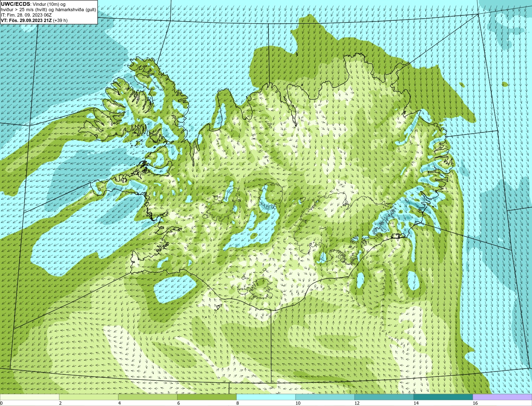Click the valid time "VT: Fös. 29.09.2023 21Z (+39 h)"
The image size is (532, 406).
pyautogui.click(x=34, y=20)
